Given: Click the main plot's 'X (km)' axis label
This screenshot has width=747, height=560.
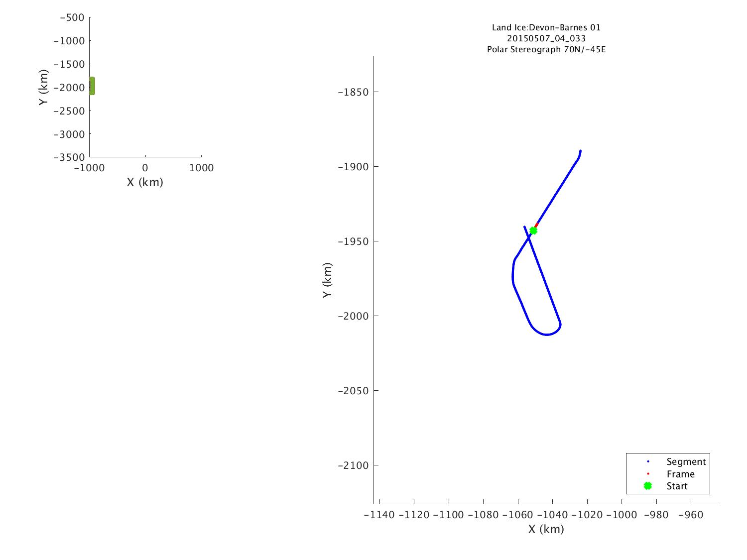Looking at the screenshot, I should coord(546,529).
